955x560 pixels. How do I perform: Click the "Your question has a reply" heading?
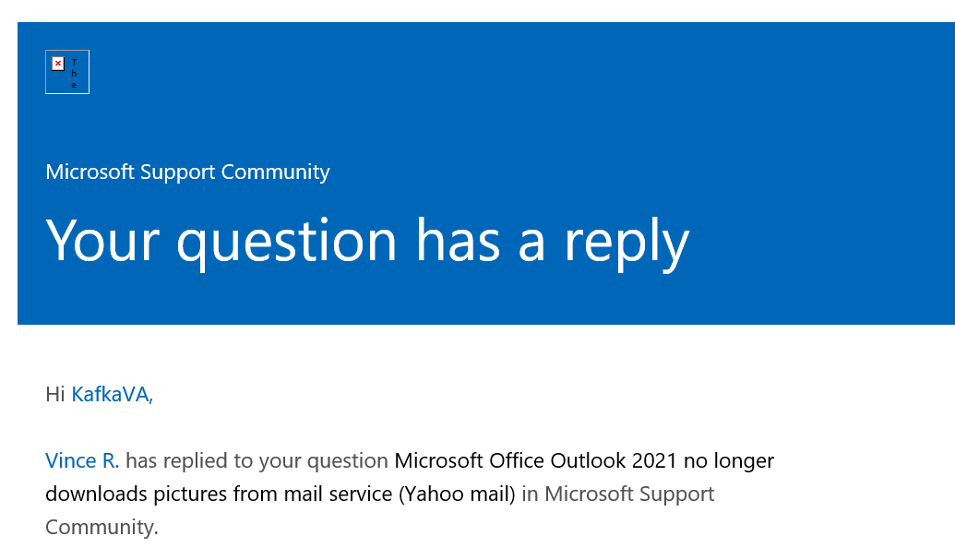367,240
